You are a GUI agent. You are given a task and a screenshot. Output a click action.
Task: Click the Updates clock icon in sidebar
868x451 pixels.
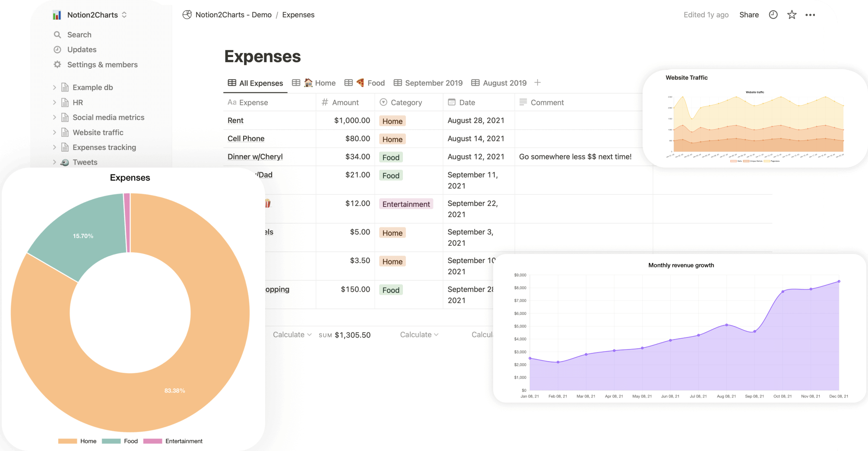point(57,49)
